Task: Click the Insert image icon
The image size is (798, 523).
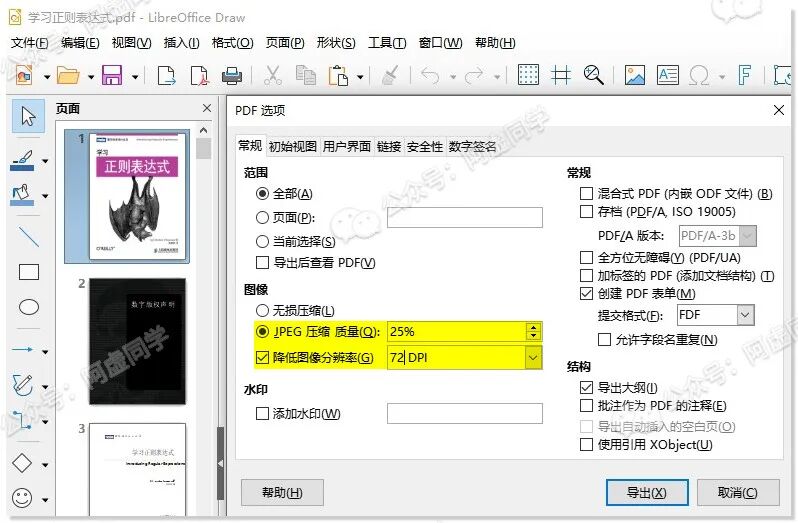Action: pos(635,75)
